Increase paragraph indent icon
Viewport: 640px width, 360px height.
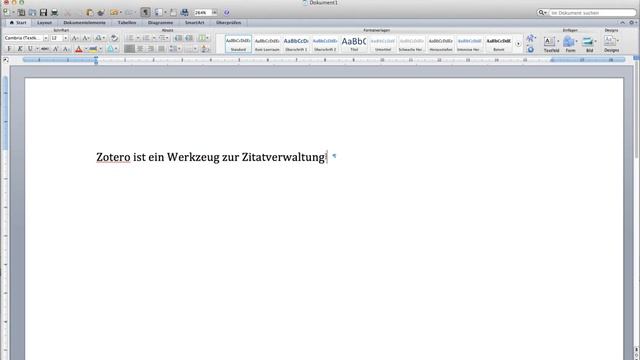tap(189, 38)
